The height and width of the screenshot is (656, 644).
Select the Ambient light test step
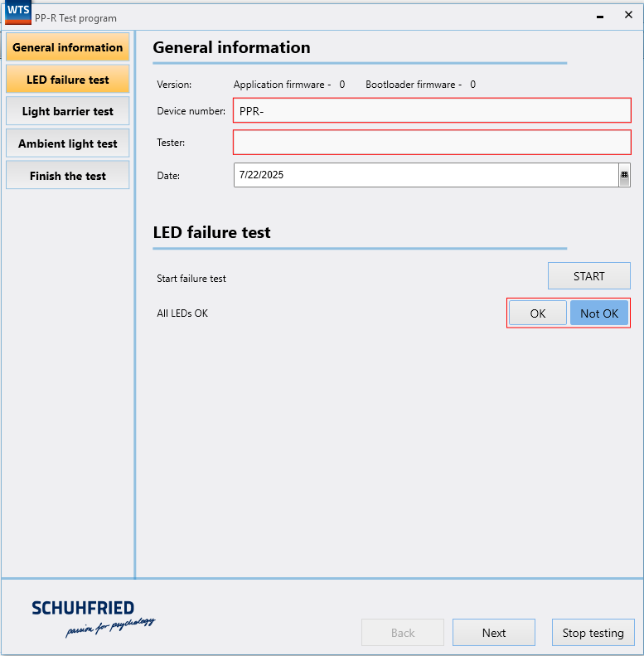[68, 143]
